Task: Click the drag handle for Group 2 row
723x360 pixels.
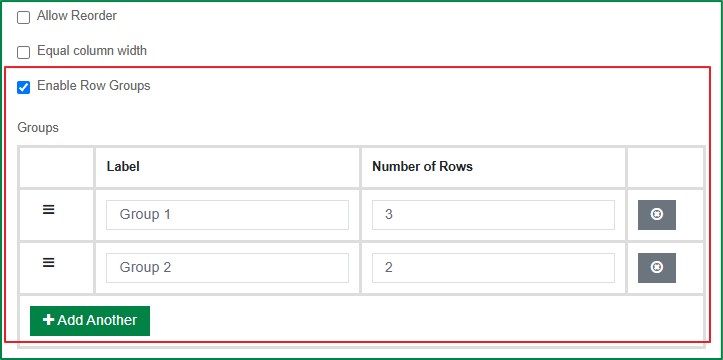Action: click(48, 263)
